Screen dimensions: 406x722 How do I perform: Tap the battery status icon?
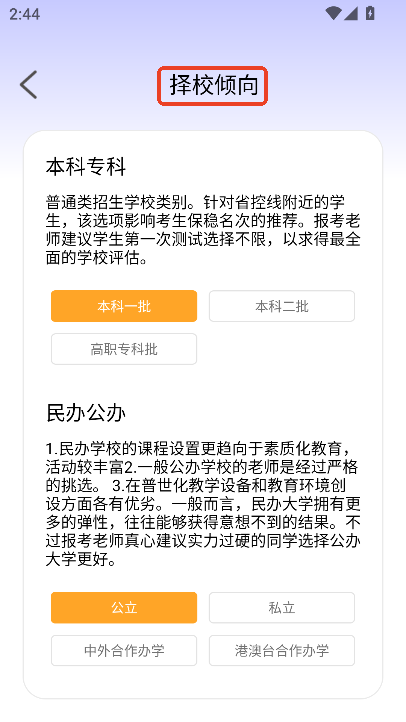[370, 13]
